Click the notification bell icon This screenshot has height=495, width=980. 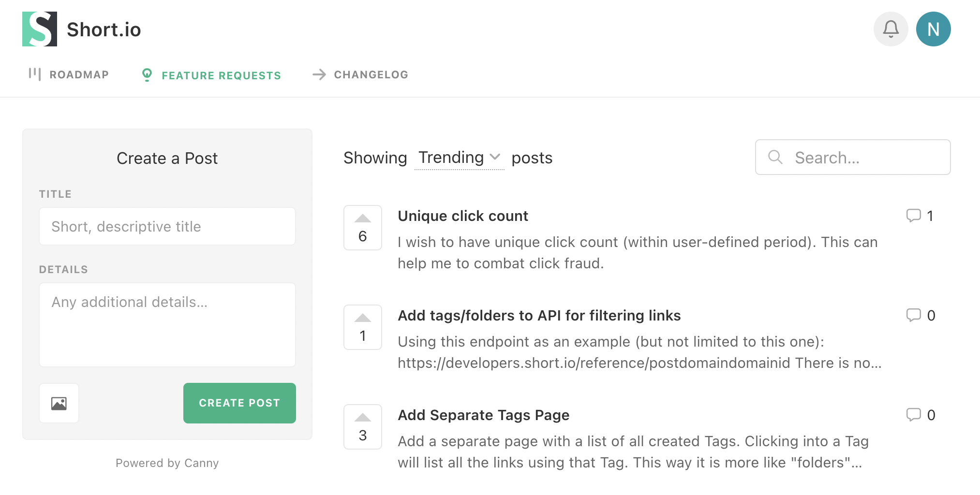pyautogui.click(x=891, y=29)
